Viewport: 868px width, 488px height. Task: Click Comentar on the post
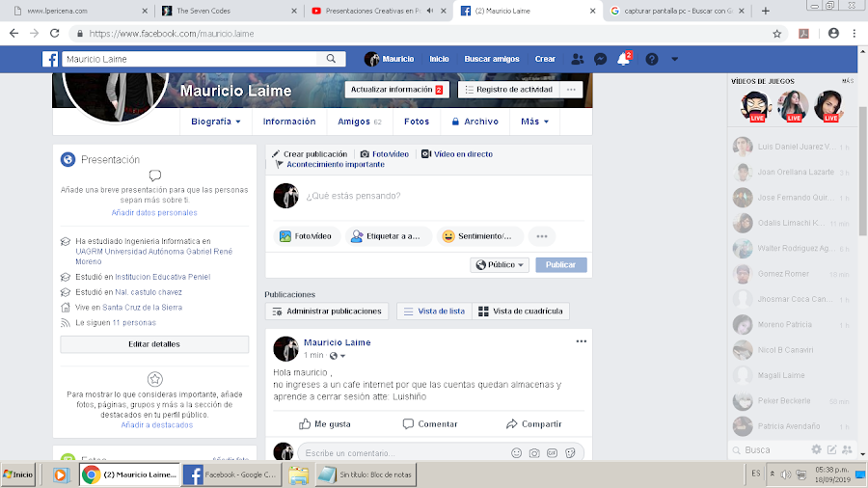(x=430, y=424)
